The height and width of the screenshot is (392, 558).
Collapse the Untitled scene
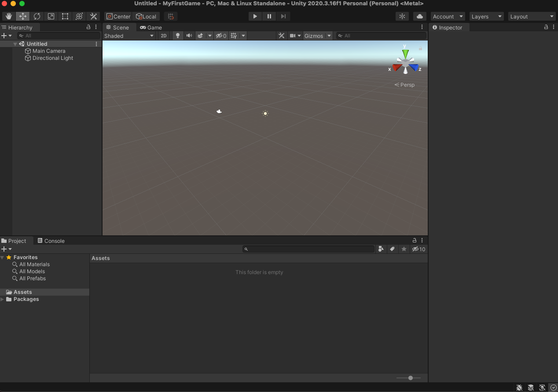[15, 44]
